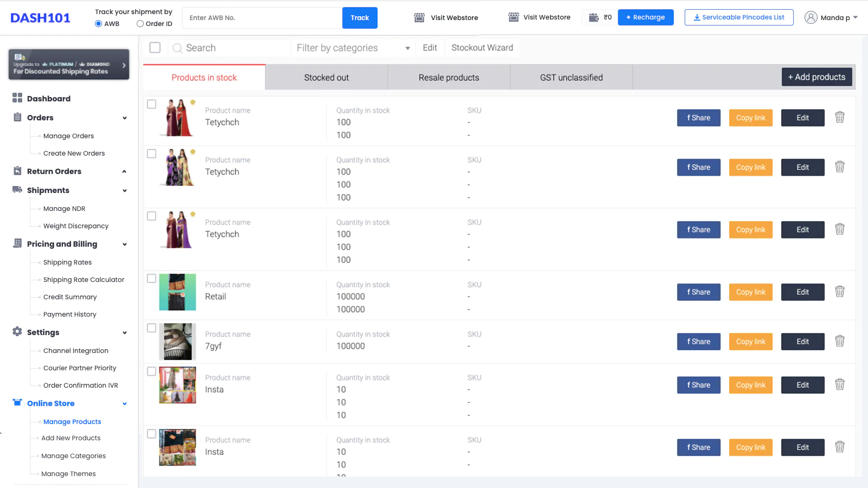This screenshot has width=868, height=488.
Task: Check the select-all products checkbox
Action: [x=155, y=48]
